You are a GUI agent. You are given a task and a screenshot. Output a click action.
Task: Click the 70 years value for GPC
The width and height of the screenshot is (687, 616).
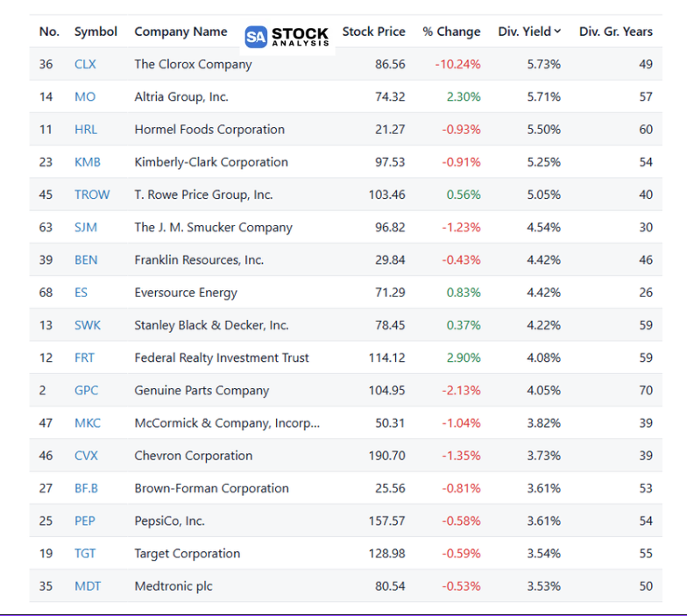coord(646,391)
